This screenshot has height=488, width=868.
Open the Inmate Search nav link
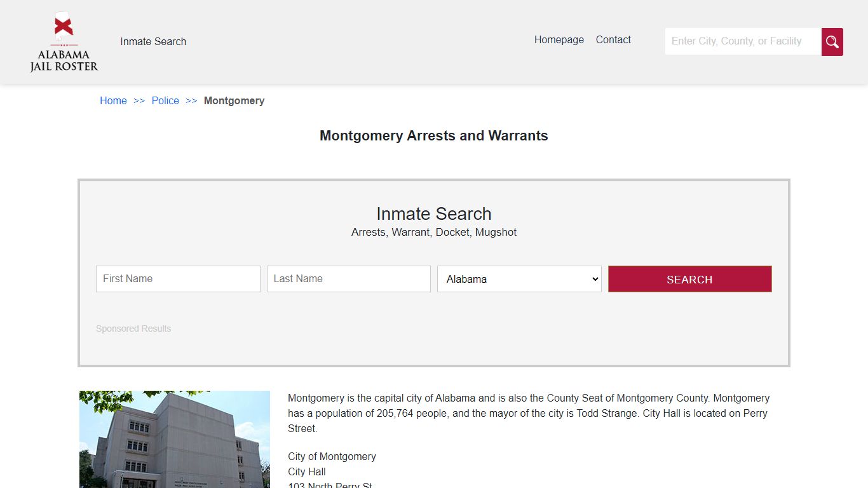click(x=153, y=41)
